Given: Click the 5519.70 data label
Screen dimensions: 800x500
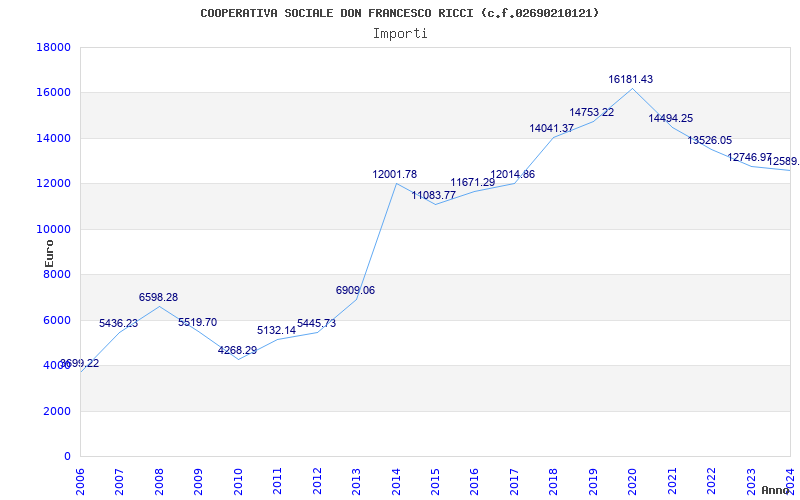Looking at the screenshot, I should click(197, 322).
